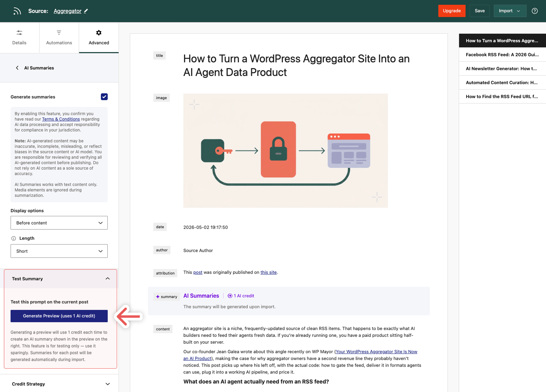This screenshot has width=546, height=392.
Task: Select 'How to Turn a WordPress Aggre...' post
Action: pyautogui.click(x=502, y=41)
